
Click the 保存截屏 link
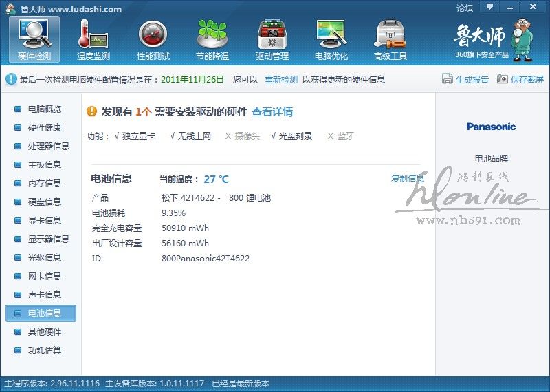pyautogui.click(x=527, y=80)
